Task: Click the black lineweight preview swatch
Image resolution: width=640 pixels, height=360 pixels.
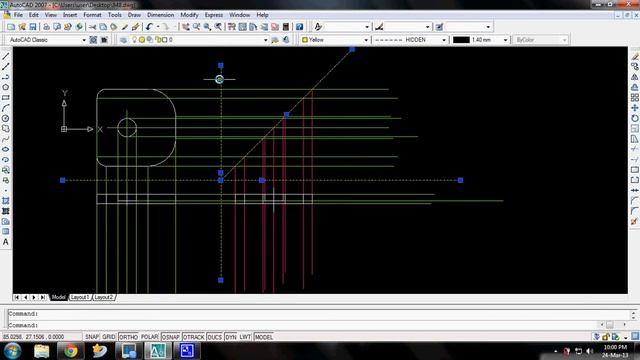Action: [461, 40]
